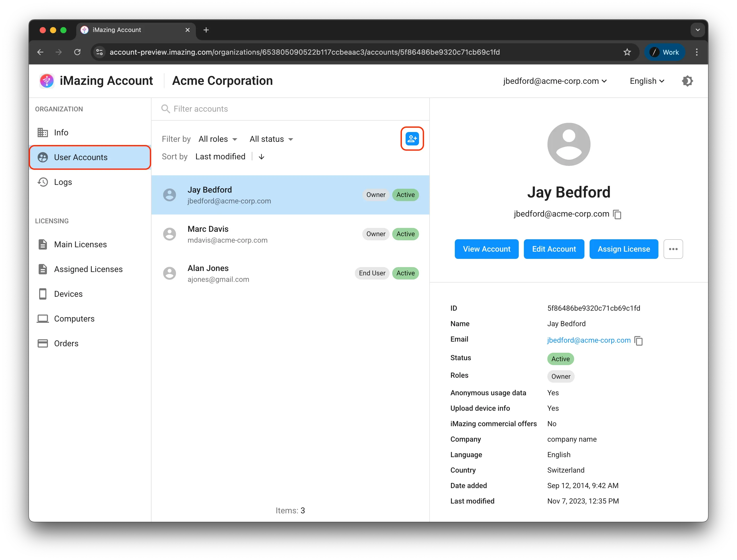Image resolution: width=737 pixels, height=560 pixels.
Task: Click the add user account icon
Action: point(412,139)
